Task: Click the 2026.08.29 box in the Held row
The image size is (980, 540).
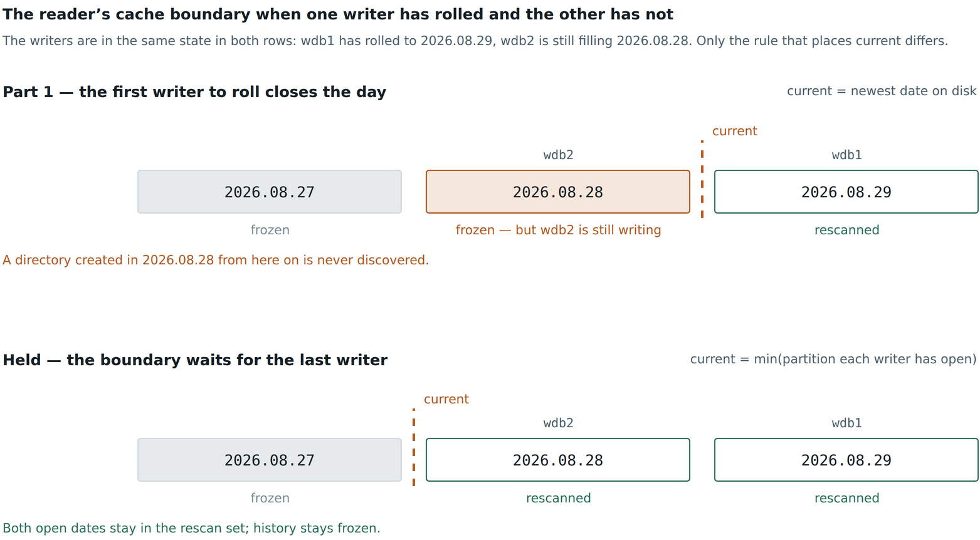Action: pyautogui.click(x=846, y=460)
